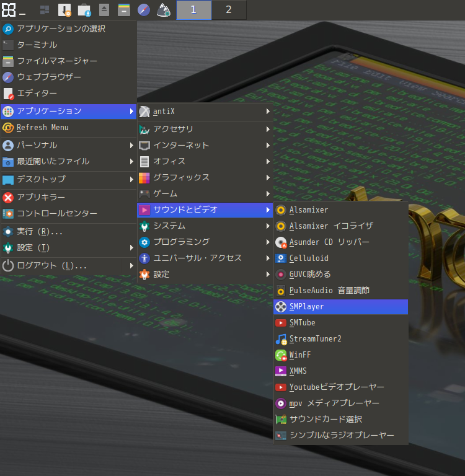Open the start menu button on the taskbar
The width and height of the screenshot is (465, 476).
(9, 10)
